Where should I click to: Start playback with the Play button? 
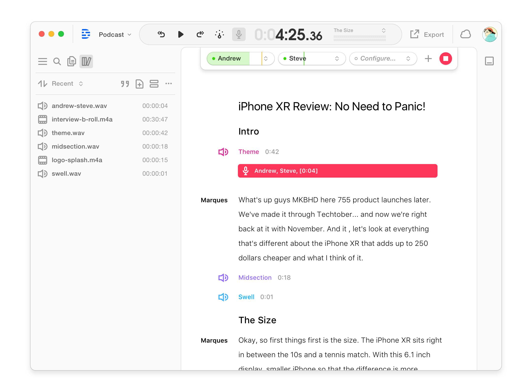click(x=180, y=34)
